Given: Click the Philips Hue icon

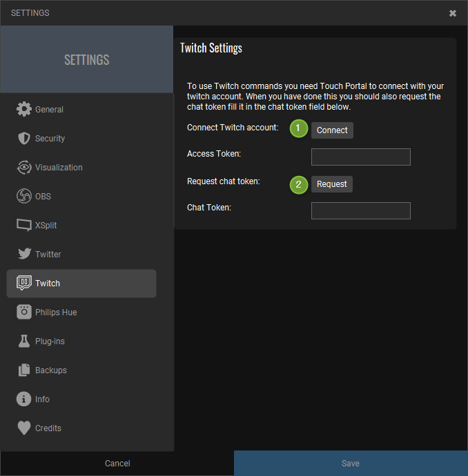Looking at the screenshot, I should click(24, 312).
